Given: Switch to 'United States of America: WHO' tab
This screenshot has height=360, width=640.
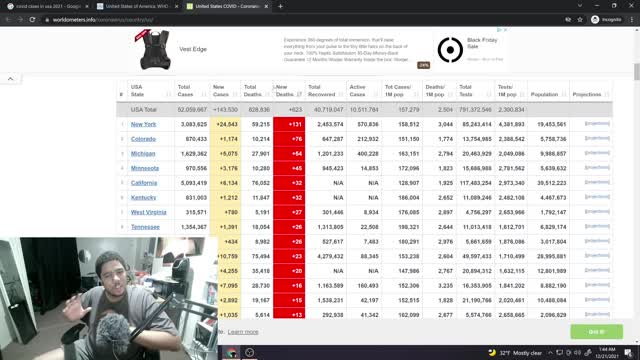Looking at the screenshot, I should 138,6.
